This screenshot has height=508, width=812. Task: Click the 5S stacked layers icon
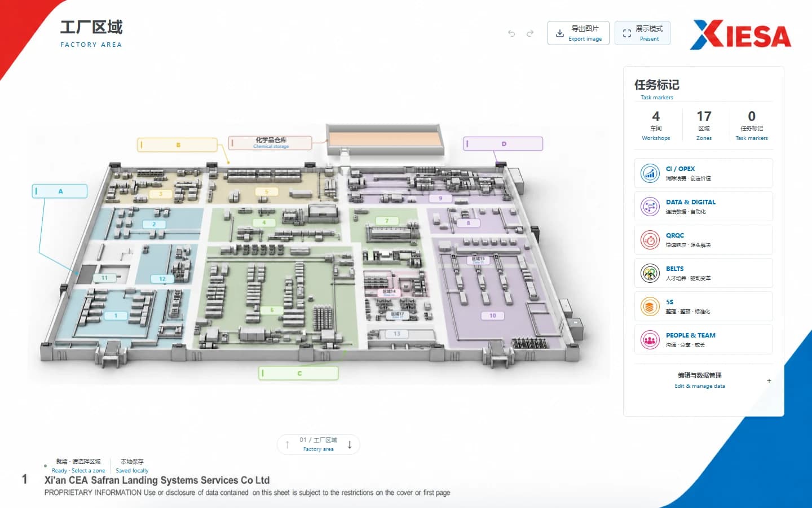pyautogui.click(x=650, y=306)
